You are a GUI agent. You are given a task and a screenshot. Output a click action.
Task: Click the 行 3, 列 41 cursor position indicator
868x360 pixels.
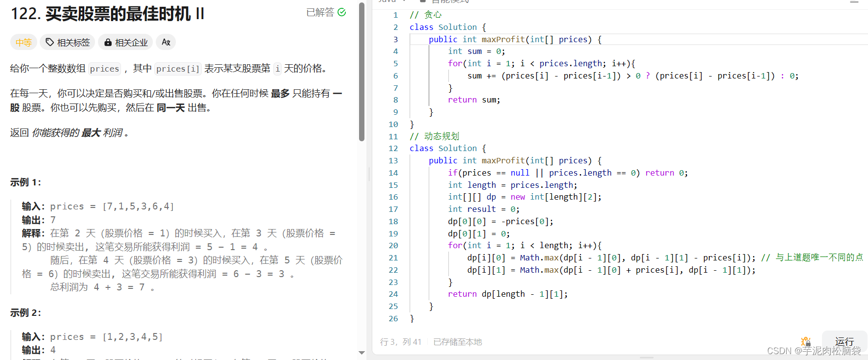click(x=401, y=342)
